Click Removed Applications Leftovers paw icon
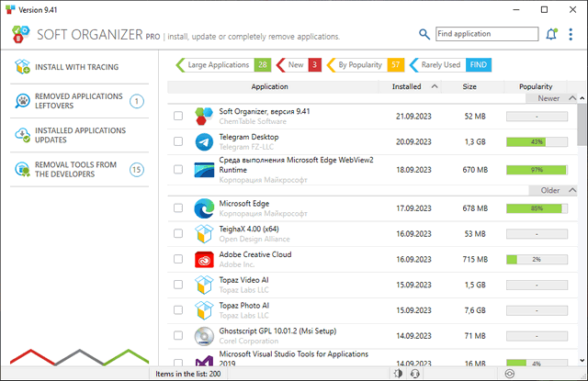This screenshot has height=381, width=588. click(x=22, y=101)
